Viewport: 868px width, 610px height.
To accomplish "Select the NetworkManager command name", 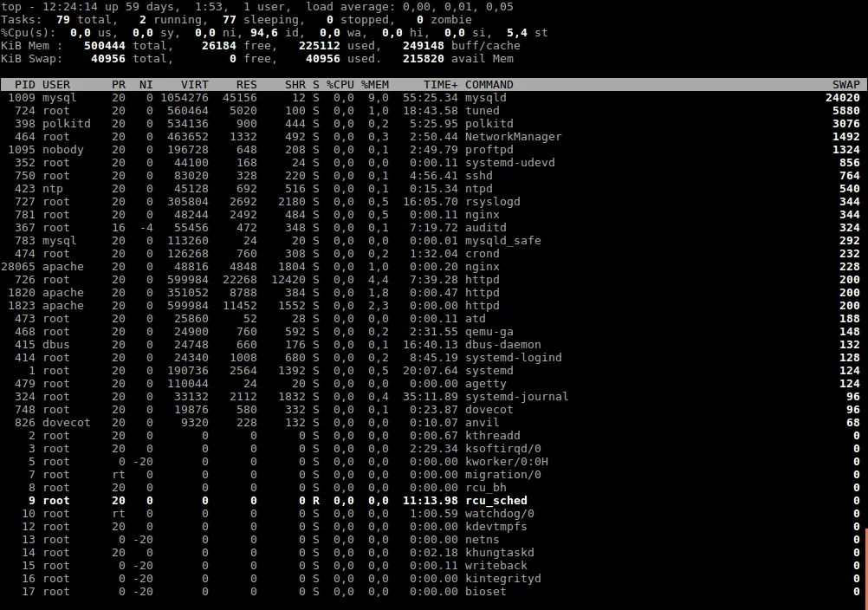I will click(513, 137).
